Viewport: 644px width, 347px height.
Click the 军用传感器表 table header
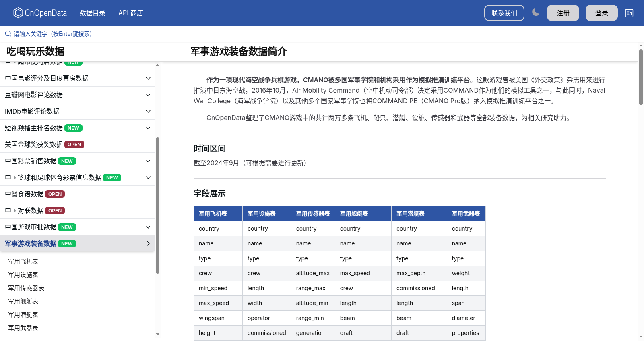313,214
